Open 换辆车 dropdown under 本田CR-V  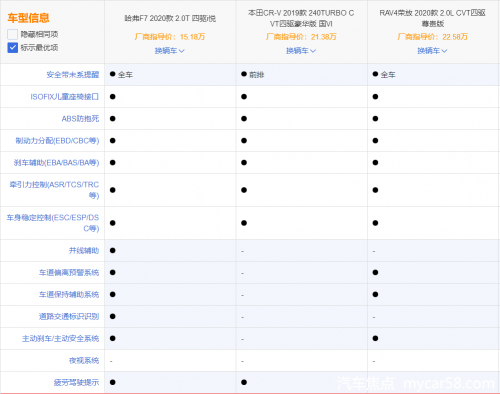(x=301, y=51)
